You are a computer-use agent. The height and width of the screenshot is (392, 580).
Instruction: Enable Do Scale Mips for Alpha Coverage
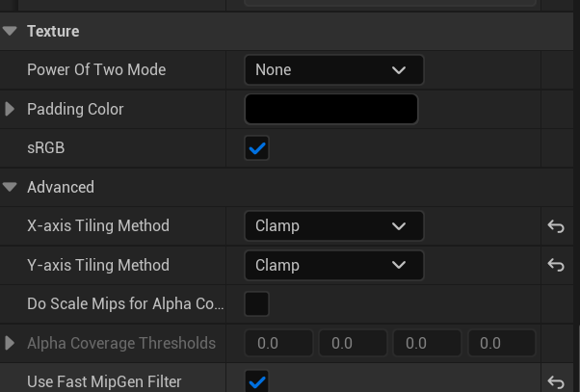[256, 304]
